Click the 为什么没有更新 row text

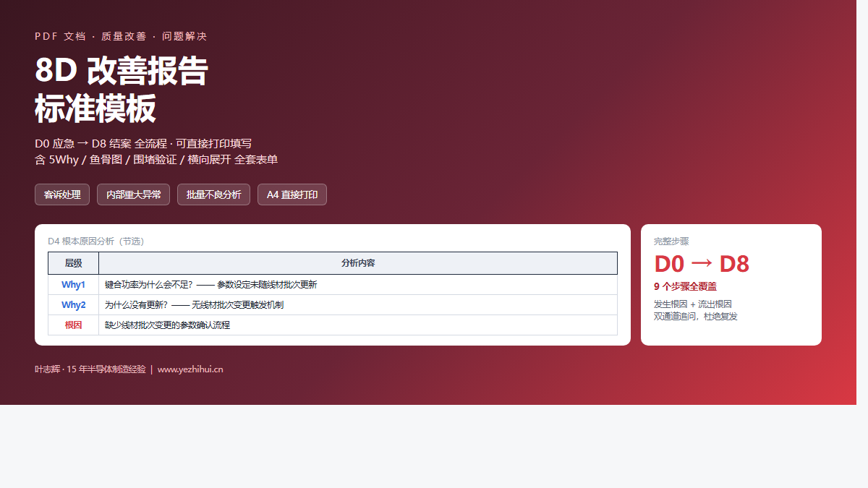point(195,305)
